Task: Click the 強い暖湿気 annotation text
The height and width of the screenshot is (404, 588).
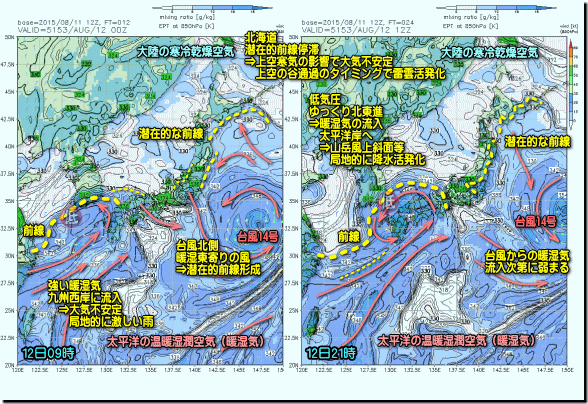Action: coord(74,286)
